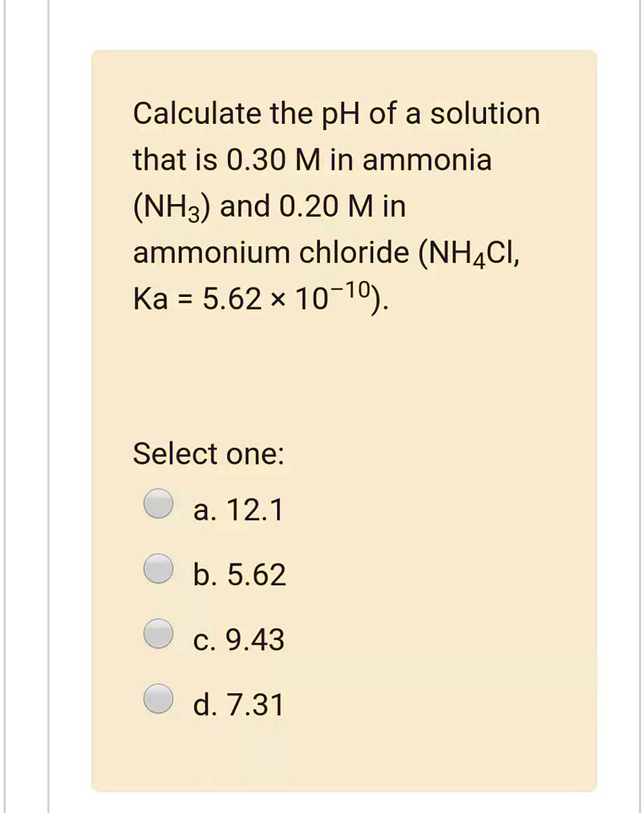Click the answer text "d. 7.31"
The height and width of the screenshot is (813, 644).
[x=238, y=704]
